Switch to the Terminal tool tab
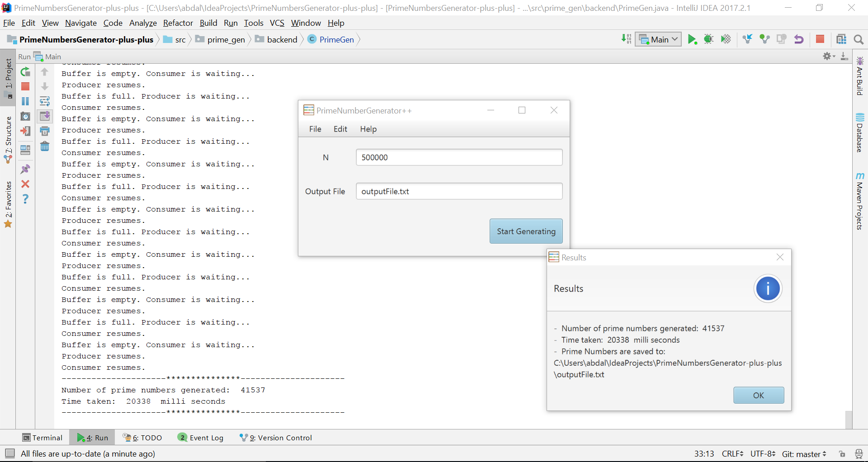Viewport: 868px width, 462px height. [42, 438]
